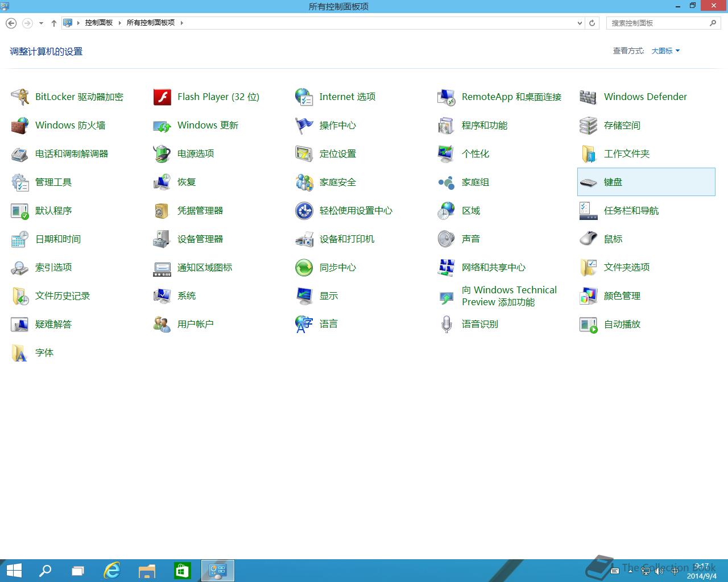Refresh the control panel view
The height and width of the screenshot is (582, 728).
592,23
